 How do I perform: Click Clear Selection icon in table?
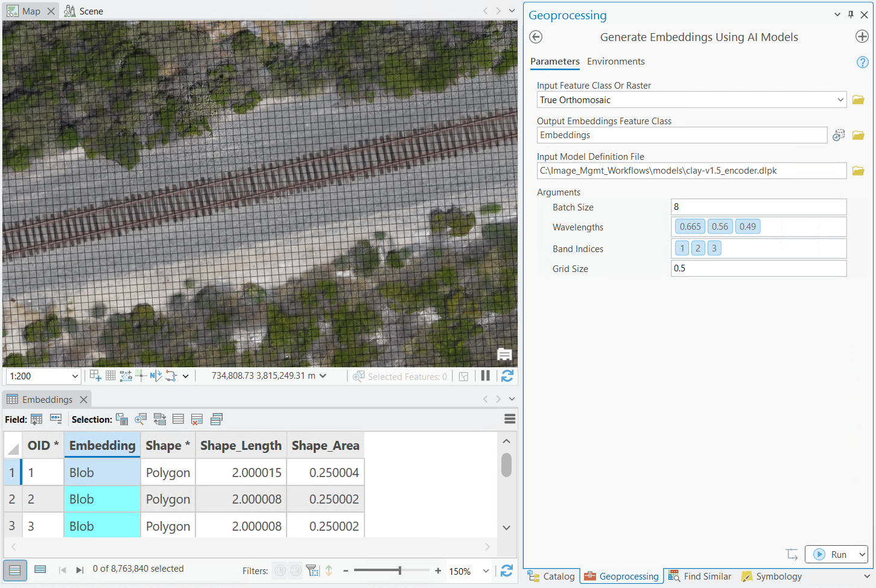pos(197,419)
